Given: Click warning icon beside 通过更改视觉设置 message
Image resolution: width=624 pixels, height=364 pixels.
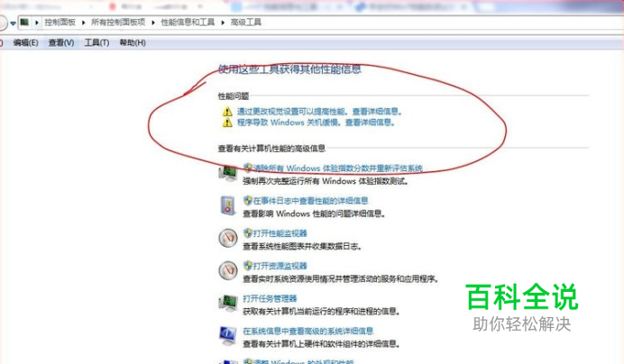Looking at the screenshot, I should (227, 112).
